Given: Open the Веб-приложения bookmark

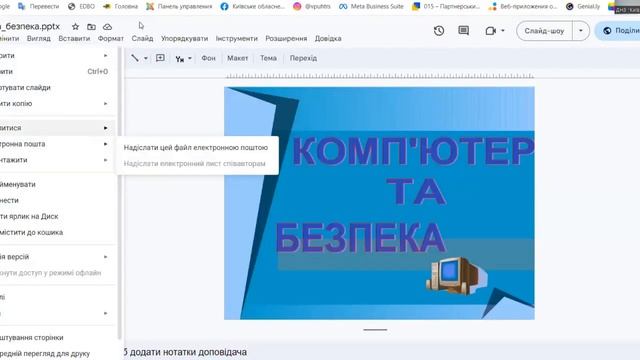Looking at the screenshot, I should coord(523,6).
